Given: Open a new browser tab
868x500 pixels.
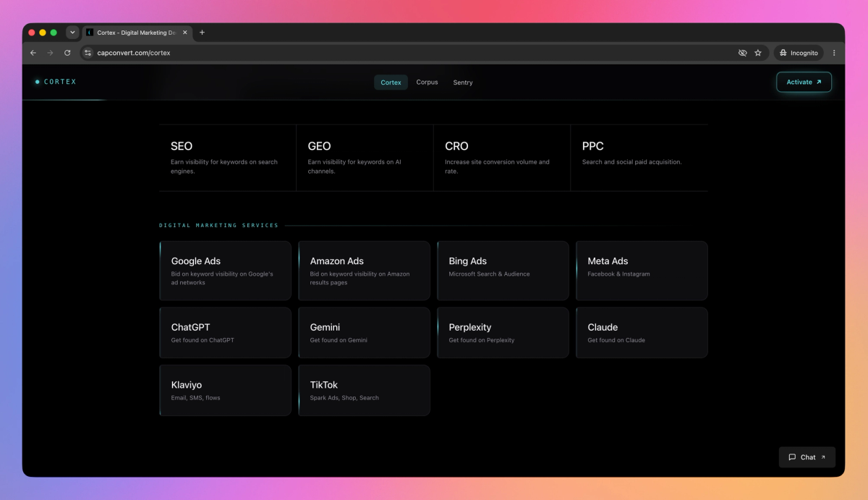Looking at the screenshot, I should click(202, 33).
